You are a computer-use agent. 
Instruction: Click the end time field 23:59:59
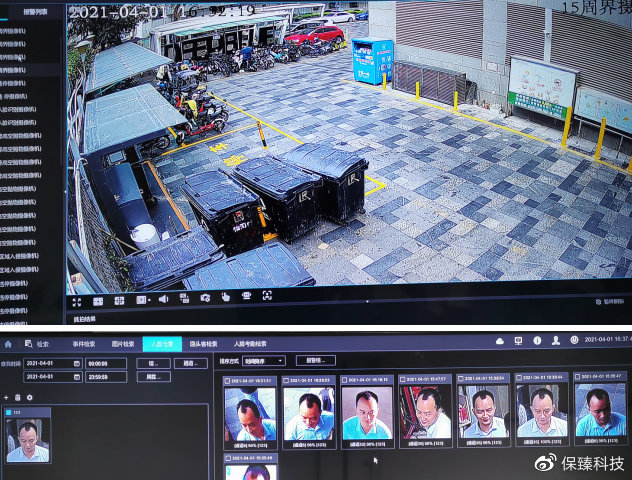(106, 377)
